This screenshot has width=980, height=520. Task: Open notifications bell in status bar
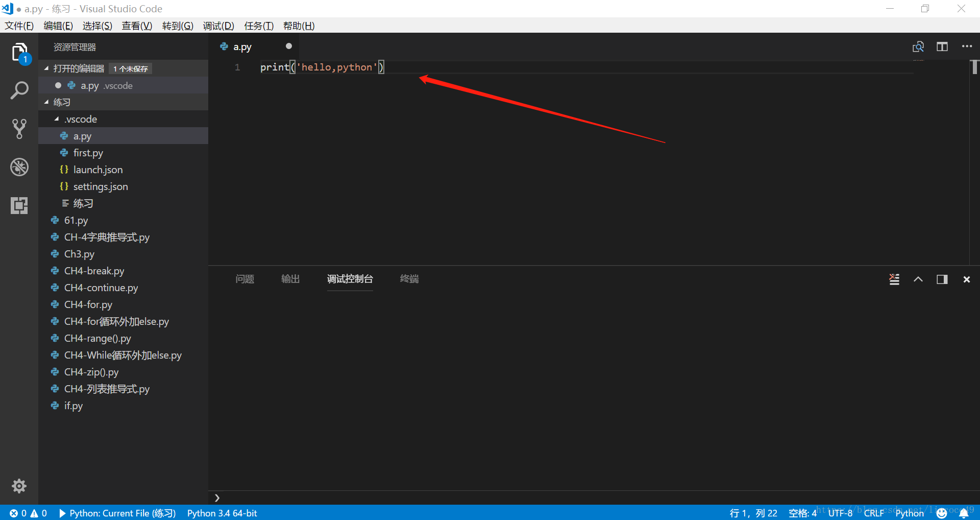964,513
